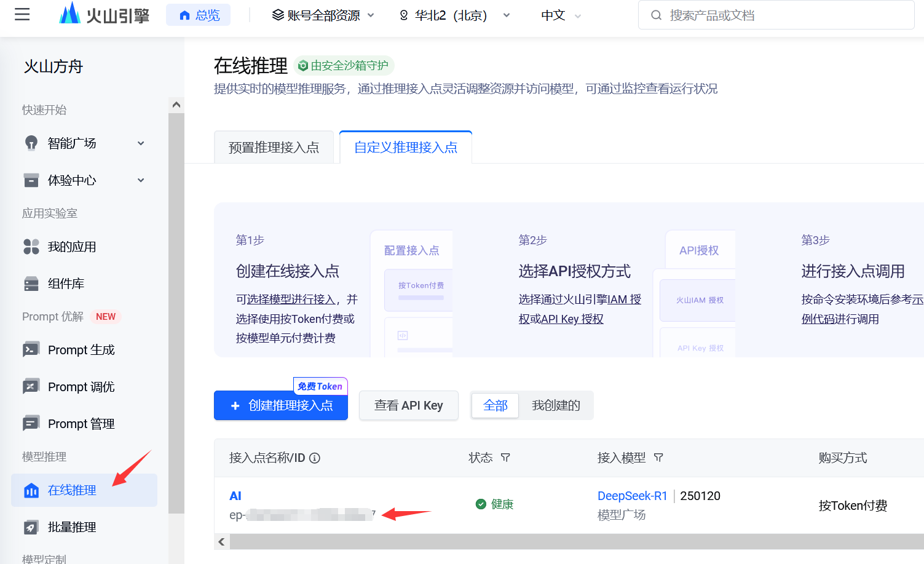Click the 由安全沙箱守护 badge
Screen dimensions: 924x564
[344, 65]
